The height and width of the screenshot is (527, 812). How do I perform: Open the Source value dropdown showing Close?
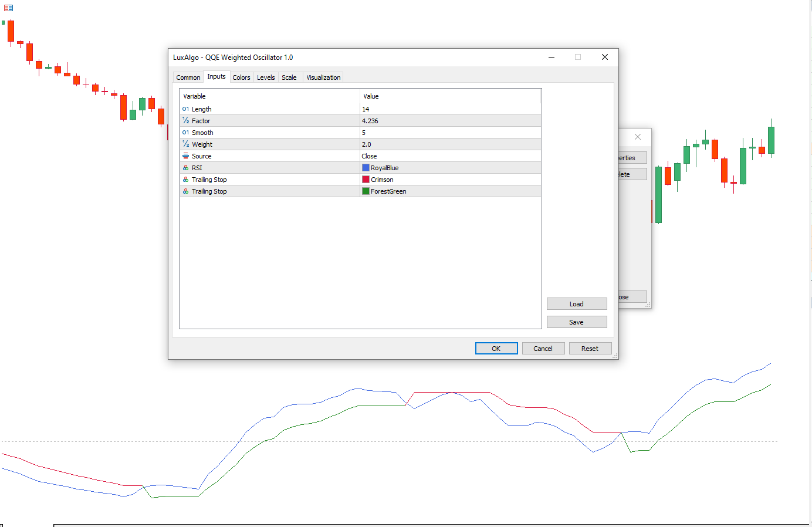coord(449,156)
